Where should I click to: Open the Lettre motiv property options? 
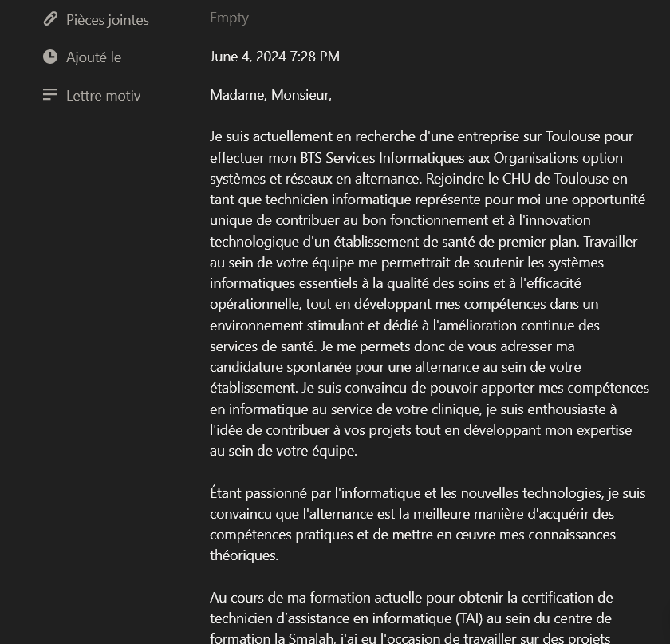[x=104, y=95]
